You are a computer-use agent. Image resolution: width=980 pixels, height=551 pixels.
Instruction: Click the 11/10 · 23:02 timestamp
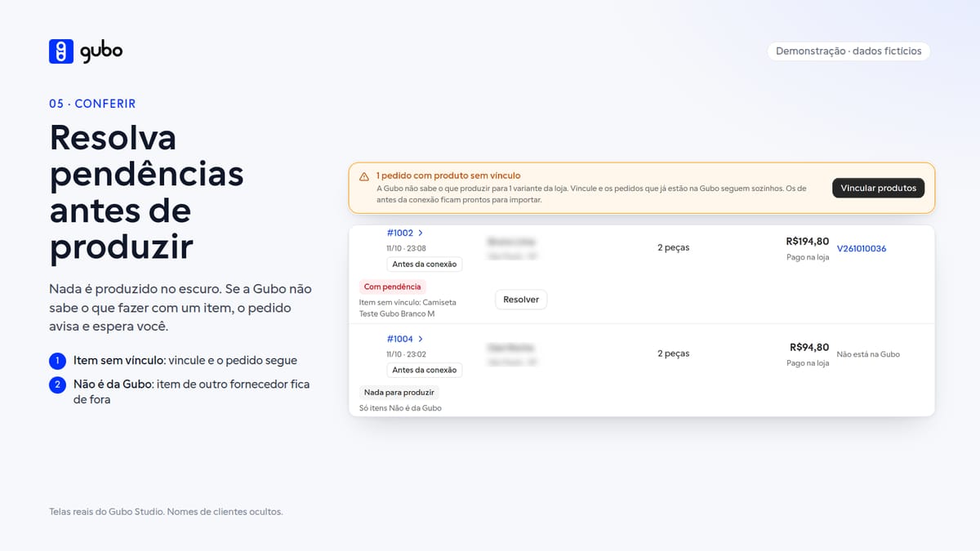[x=406, y=354]
